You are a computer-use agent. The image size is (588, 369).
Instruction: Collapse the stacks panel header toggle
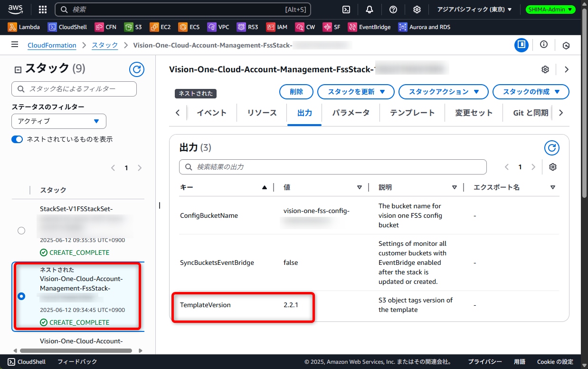18,69
